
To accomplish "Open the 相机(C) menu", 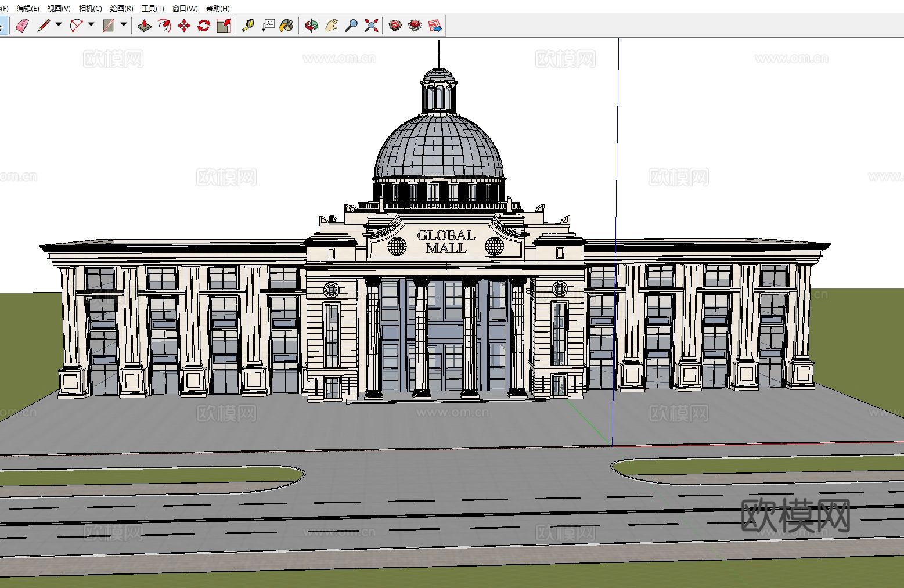I will (x=90, y=8).
